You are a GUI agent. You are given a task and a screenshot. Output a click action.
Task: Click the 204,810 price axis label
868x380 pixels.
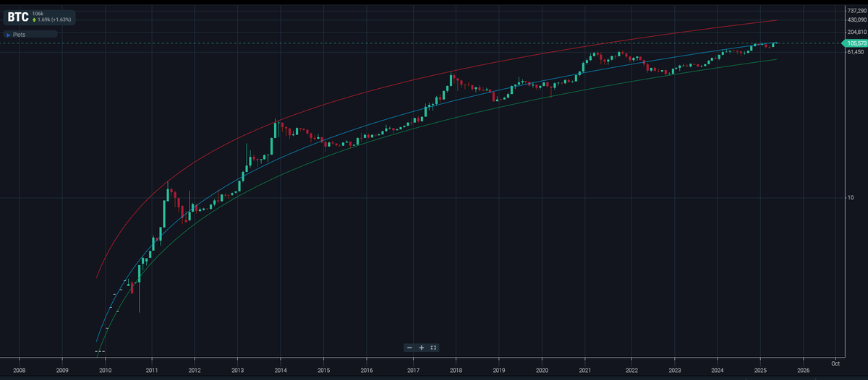(x=856, y=32)
